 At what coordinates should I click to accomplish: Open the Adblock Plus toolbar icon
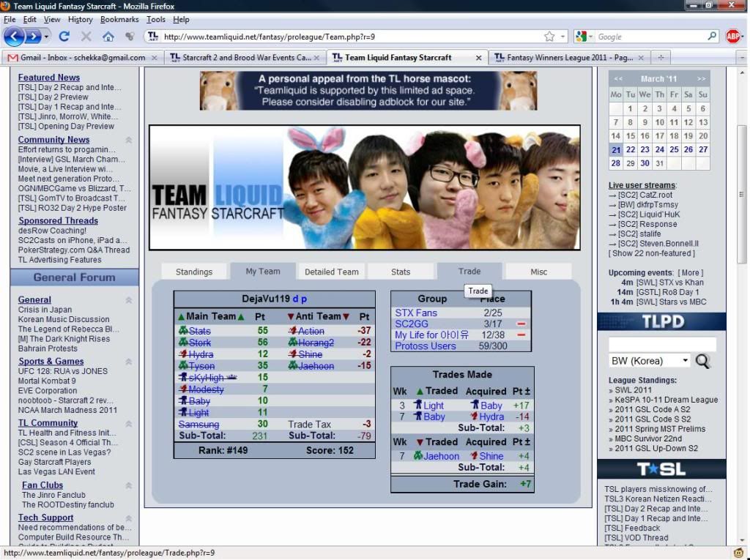click(733, 36)
